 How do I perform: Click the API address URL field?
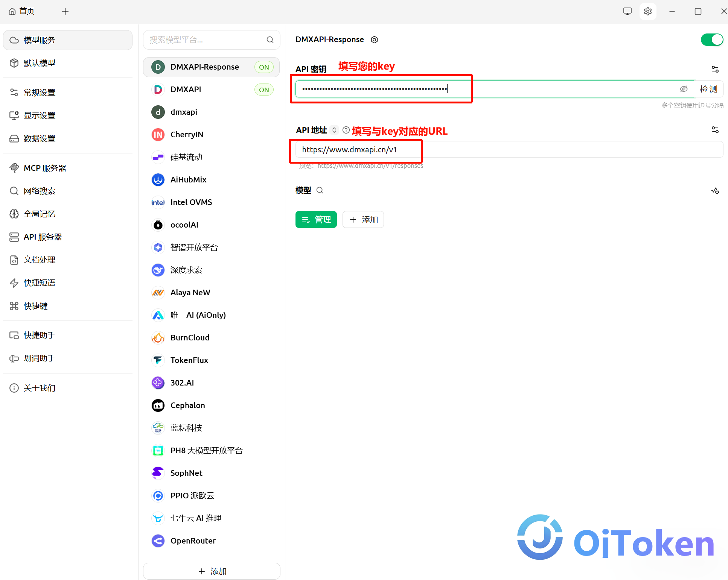pyautogui.click(x=509, y=150)
